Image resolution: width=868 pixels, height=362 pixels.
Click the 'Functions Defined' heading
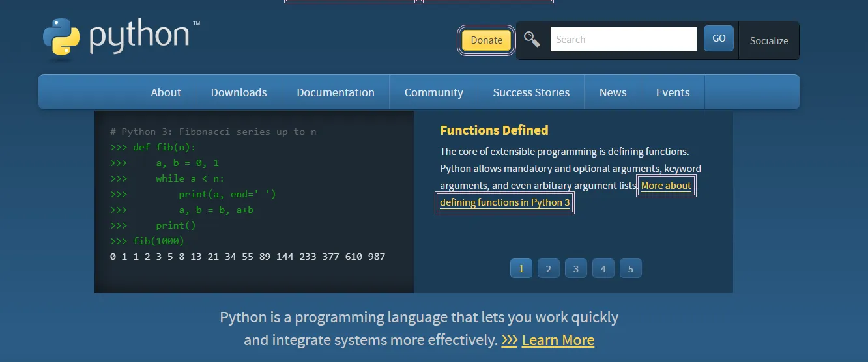click(494, 130)
